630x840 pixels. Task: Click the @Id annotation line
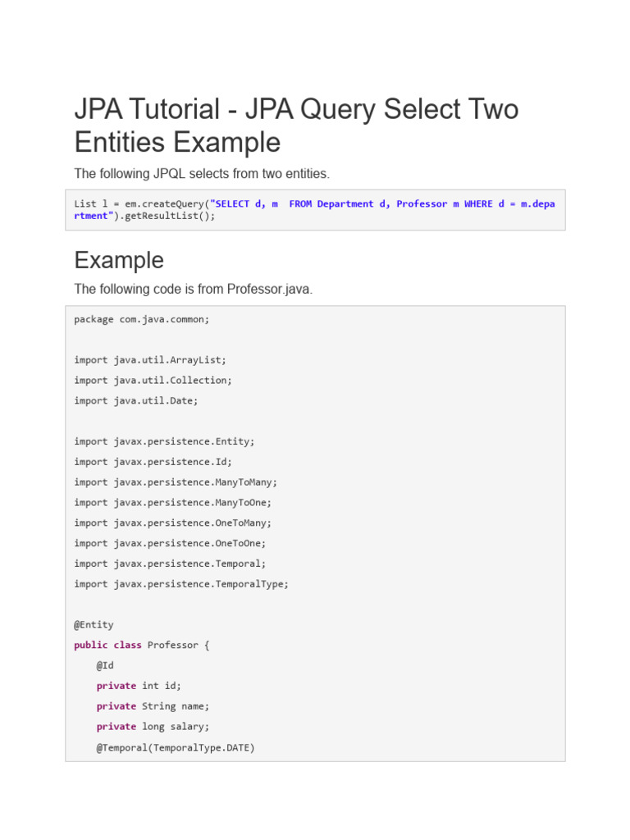point(105,665)
